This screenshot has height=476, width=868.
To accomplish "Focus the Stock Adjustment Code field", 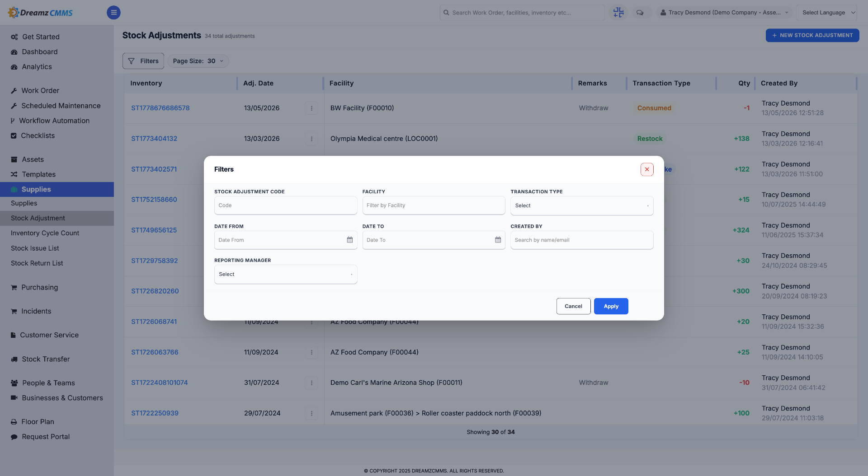I will [285, 205].
